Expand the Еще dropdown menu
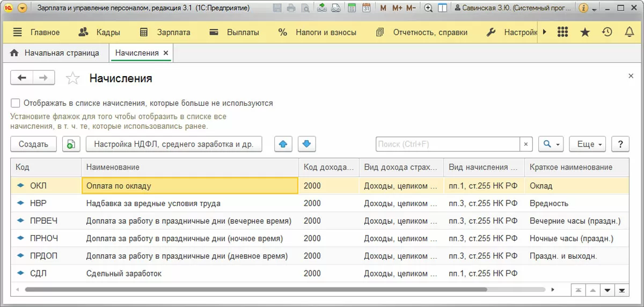This screenshot has height=307, width=644. (x=587, y=144)
